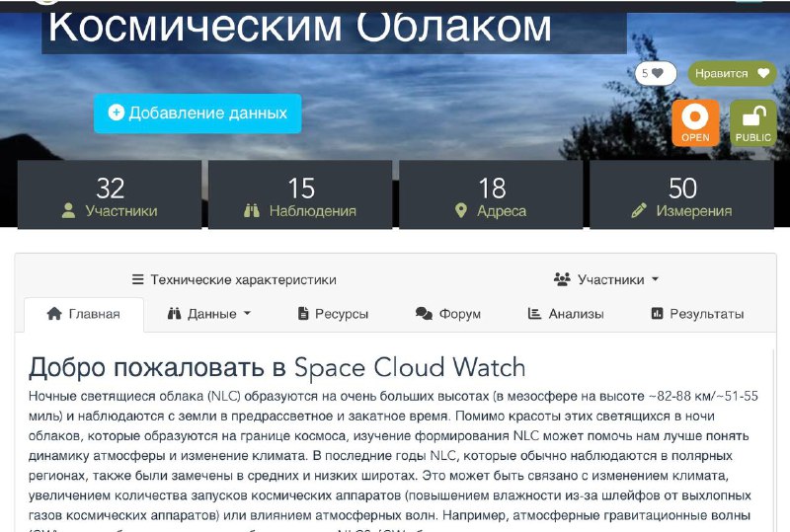
Task: Switch to the Анализы tab
Action: tap(565, 314)
